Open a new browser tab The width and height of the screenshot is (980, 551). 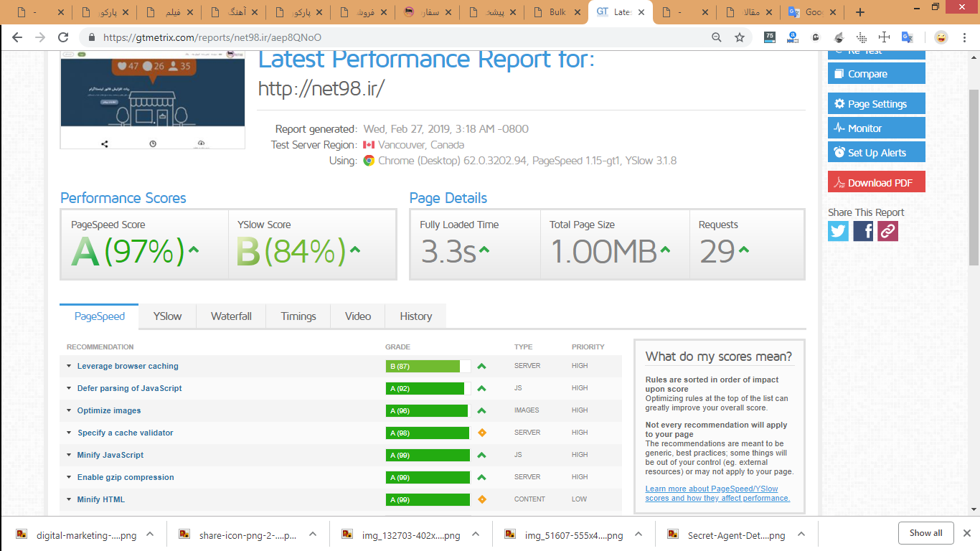(860, 12)
